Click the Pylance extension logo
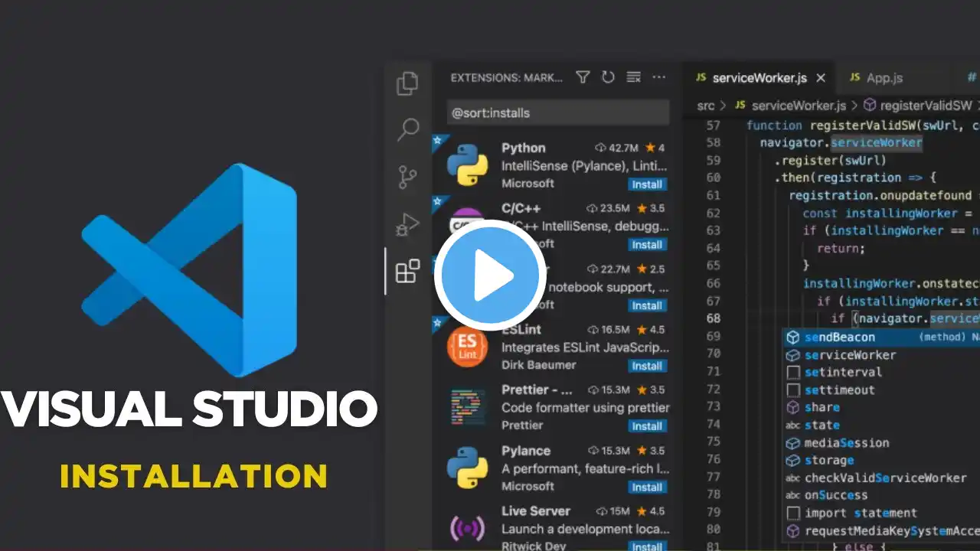The width and height of the screenshot is (980, 551). 467,468
